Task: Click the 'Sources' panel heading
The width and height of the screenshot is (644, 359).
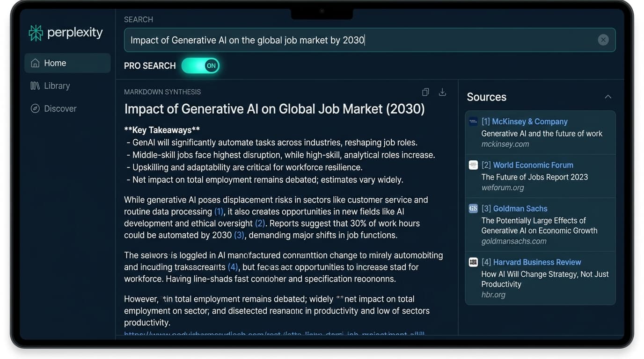Action: [486, 97]
